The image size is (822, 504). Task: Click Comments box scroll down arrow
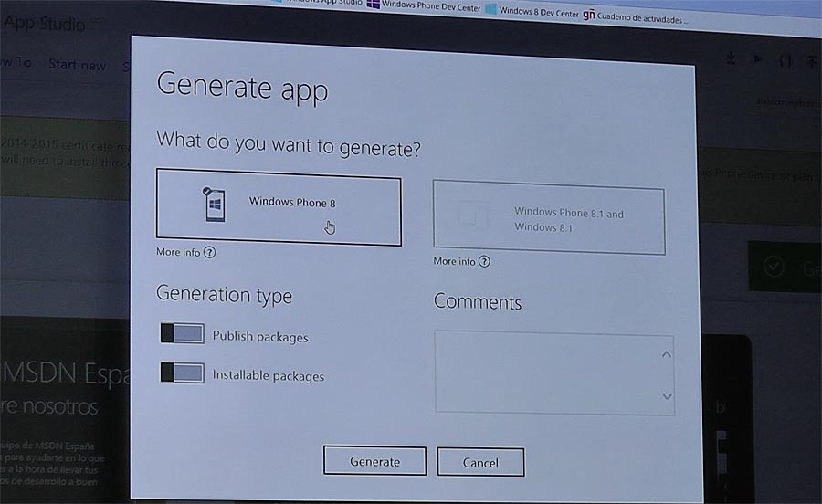coord(667,396)
